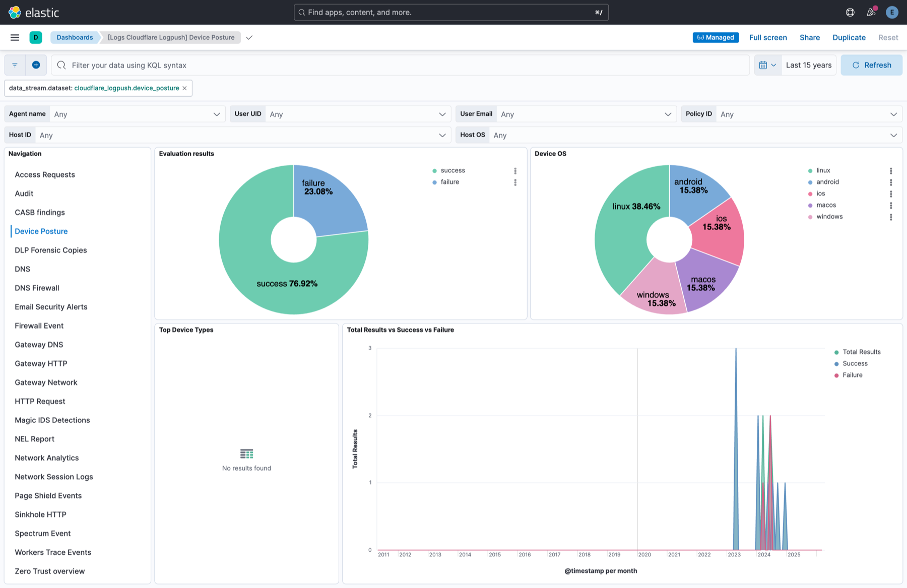907x588 pixels.
Task: Open the newsfeed notifications icon
Action: [x=871, y=12]
